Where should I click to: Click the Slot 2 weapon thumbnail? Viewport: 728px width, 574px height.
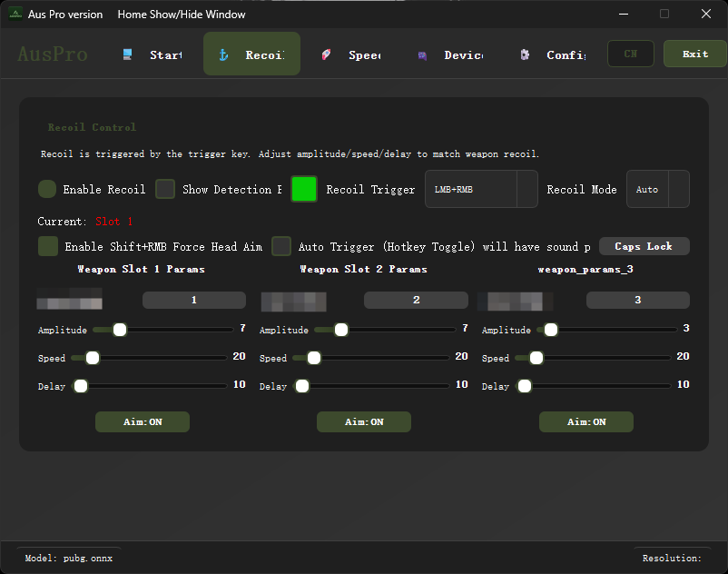click(294, 302)
